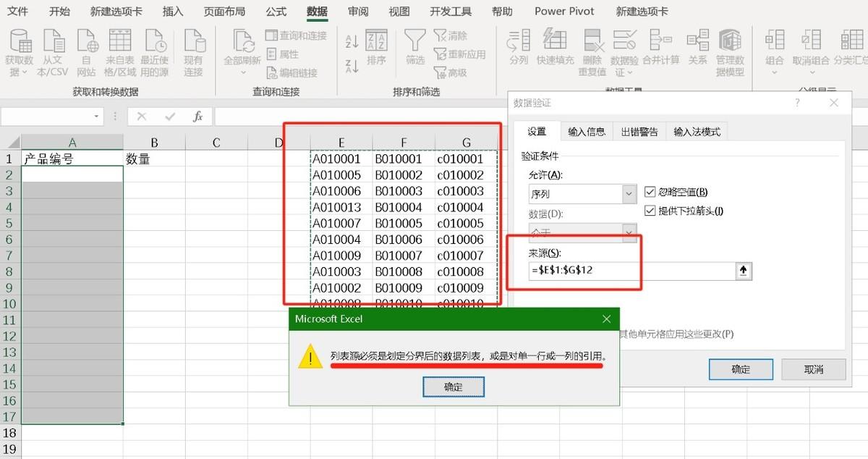The width and height of the screenshot is (868, 459).
Task: Click cell containing c010006
Action: [466, 239]
